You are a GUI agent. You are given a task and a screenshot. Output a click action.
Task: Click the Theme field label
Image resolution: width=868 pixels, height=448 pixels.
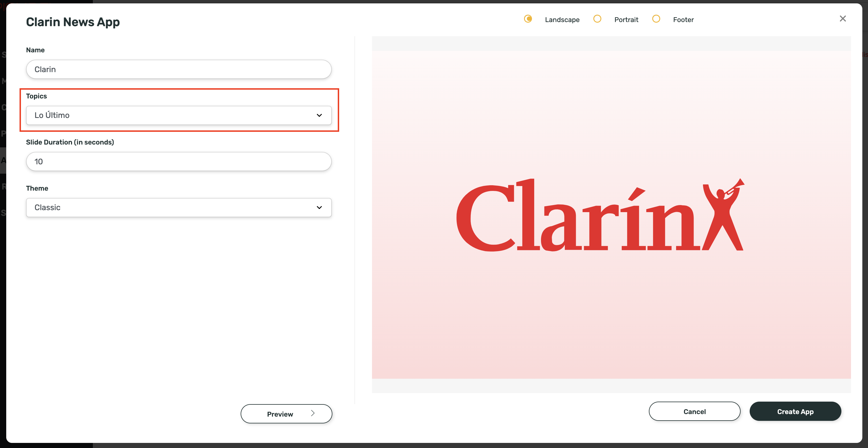[37, 188]
